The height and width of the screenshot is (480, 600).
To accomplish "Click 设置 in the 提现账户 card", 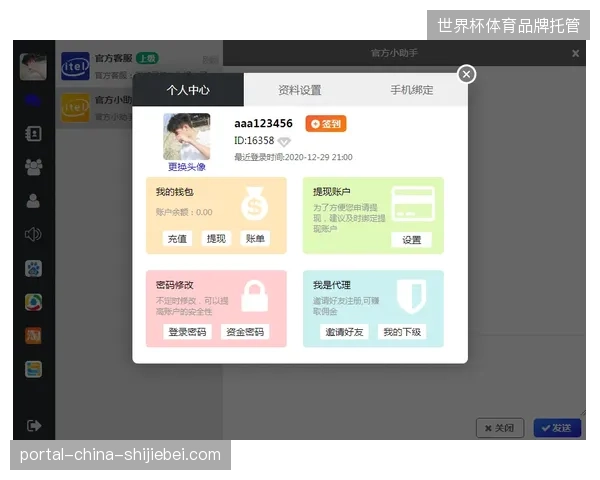I will click(411, 240).
